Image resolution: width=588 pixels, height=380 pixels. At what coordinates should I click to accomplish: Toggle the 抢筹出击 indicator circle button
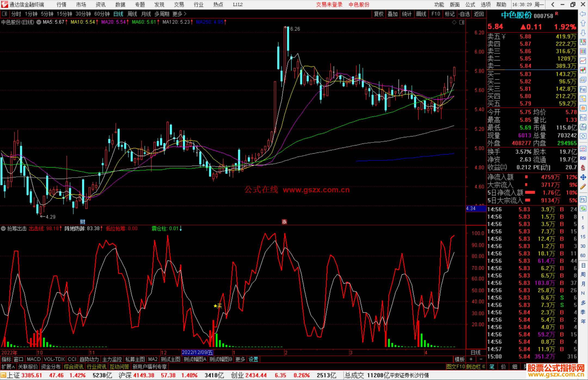click(x=3, y=229)
